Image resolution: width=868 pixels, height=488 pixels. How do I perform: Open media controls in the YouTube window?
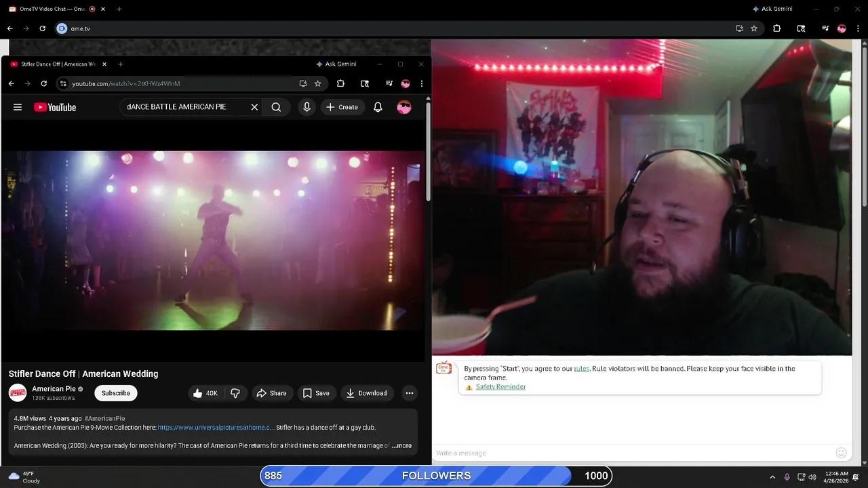(x=389, y=83)
